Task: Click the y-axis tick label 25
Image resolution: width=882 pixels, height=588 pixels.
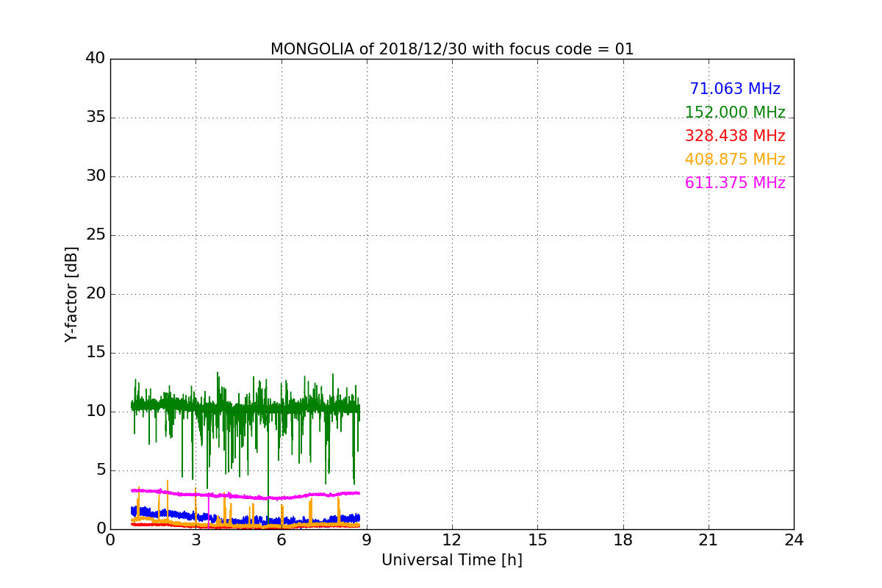Action: click(96, 235)
